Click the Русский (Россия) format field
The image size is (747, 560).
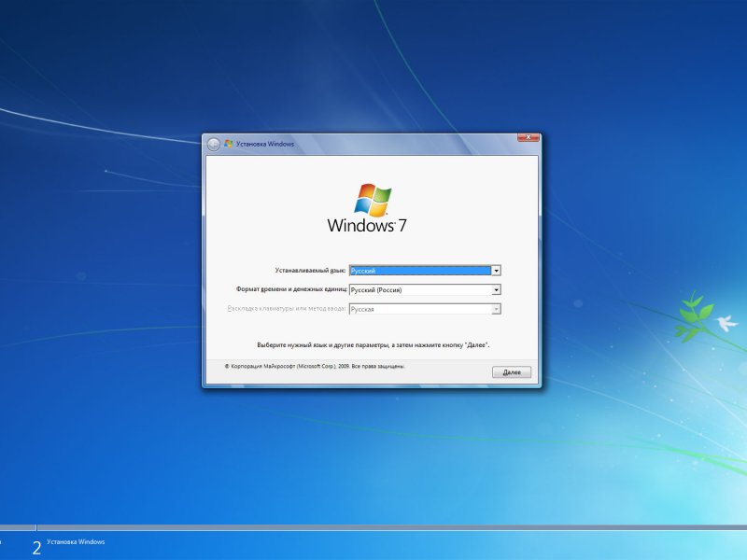pos(425,289)
